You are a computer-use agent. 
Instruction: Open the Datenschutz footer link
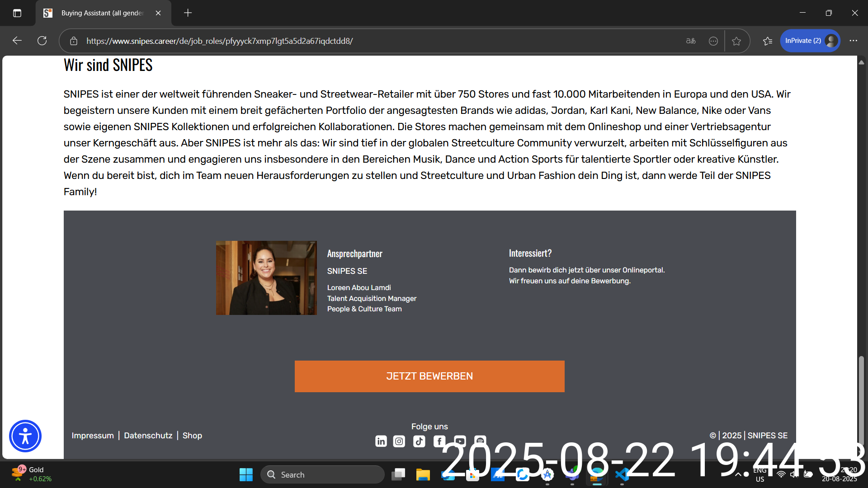(x=148, y=436)
